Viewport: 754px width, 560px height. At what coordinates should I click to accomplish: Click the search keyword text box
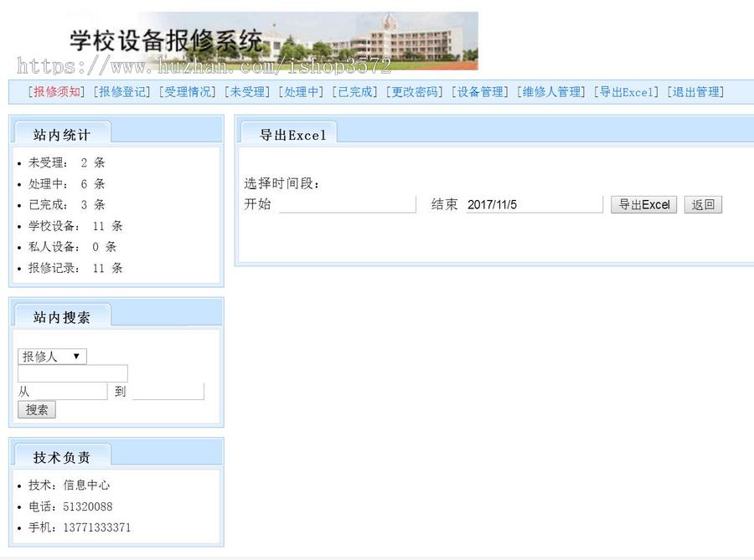tap(71, 373)
